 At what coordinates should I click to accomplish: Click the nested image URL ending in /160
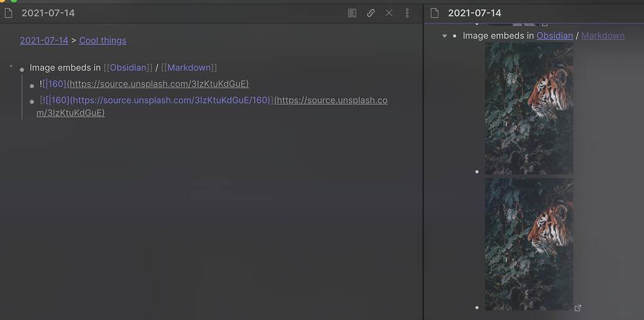171,100
